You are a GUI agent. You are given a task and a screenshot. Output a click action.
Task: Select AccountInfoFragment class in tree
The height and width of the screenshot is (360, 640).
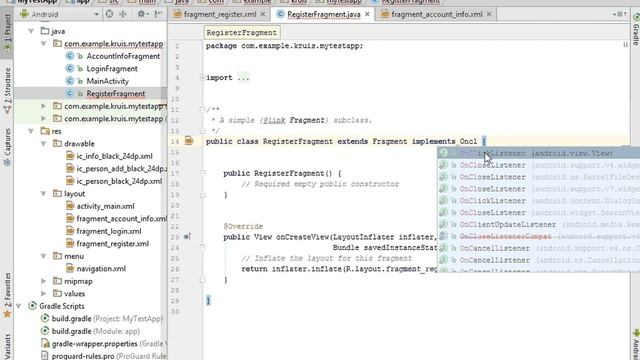click(123, 56)
